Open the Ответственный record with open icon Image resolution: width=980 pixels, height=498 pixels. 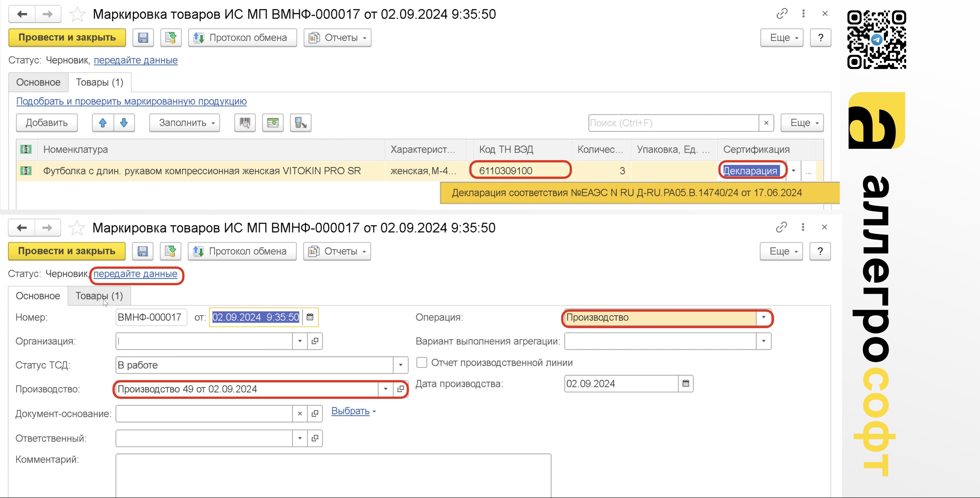point(315,438)
